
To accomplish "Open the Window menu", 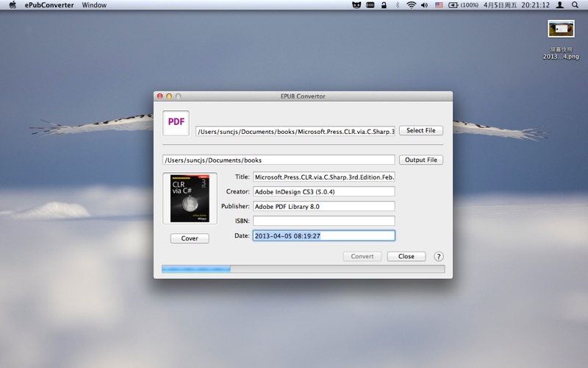I will 94,5.
